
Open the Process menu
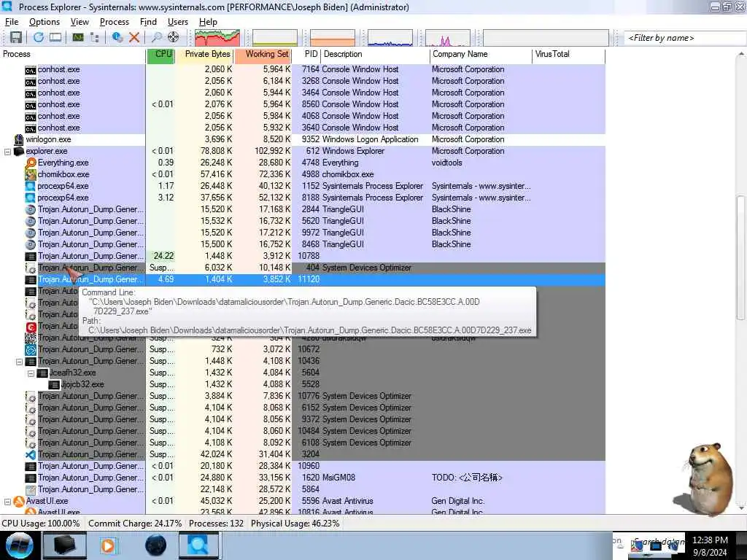(115, 22)
